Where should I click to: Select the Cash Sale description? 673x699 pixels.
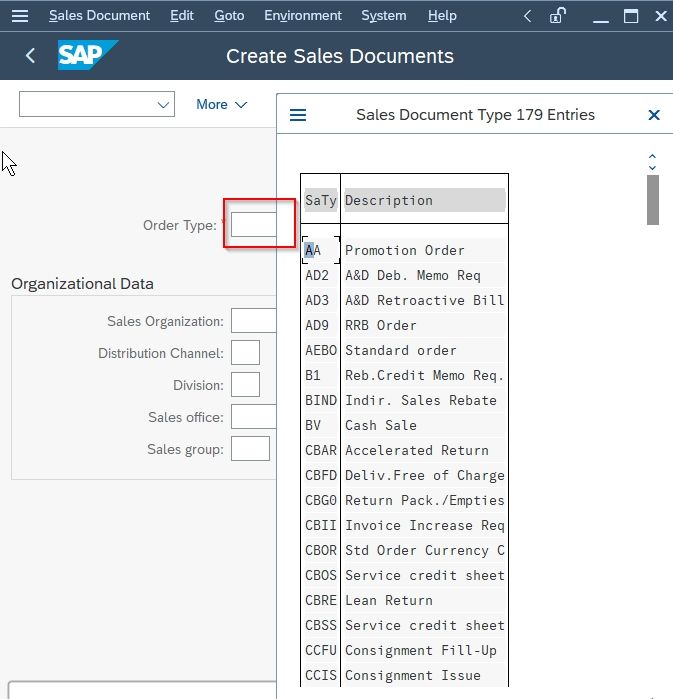tap(381, 425)
